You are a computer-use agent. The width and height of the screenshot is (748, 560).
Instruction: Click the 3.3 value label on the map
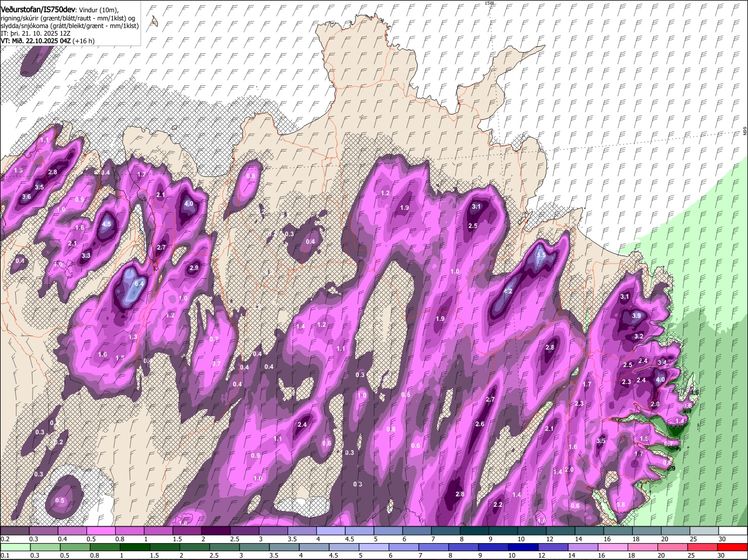coord(86,255)
